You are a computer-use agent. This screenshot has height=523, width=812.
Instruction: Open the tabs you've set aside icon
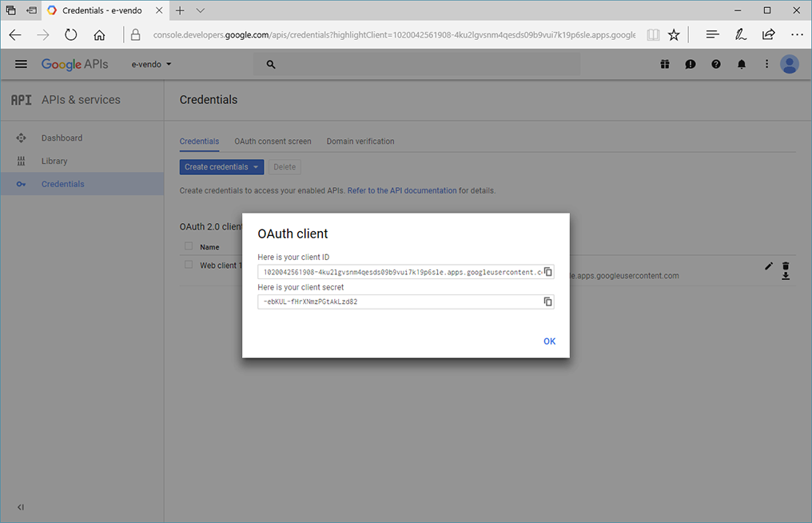(x=11, y=10)
